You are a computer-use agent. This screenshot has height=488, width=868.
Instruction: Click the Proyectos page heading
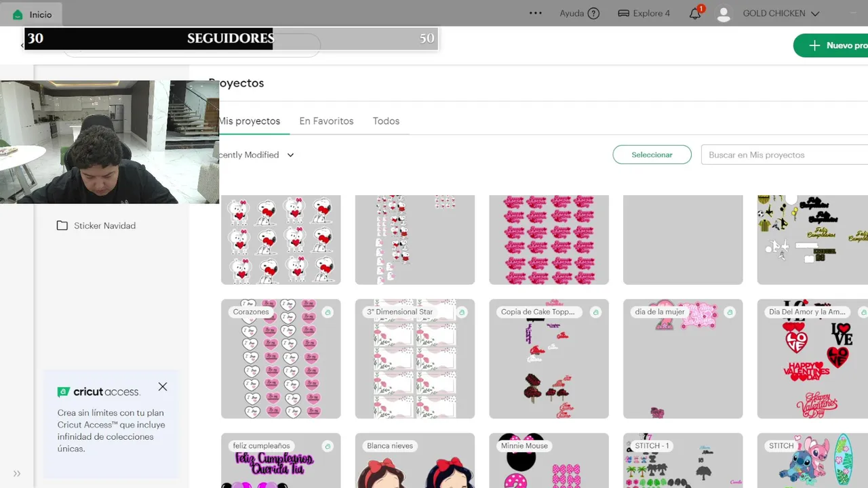coord(237,83)
